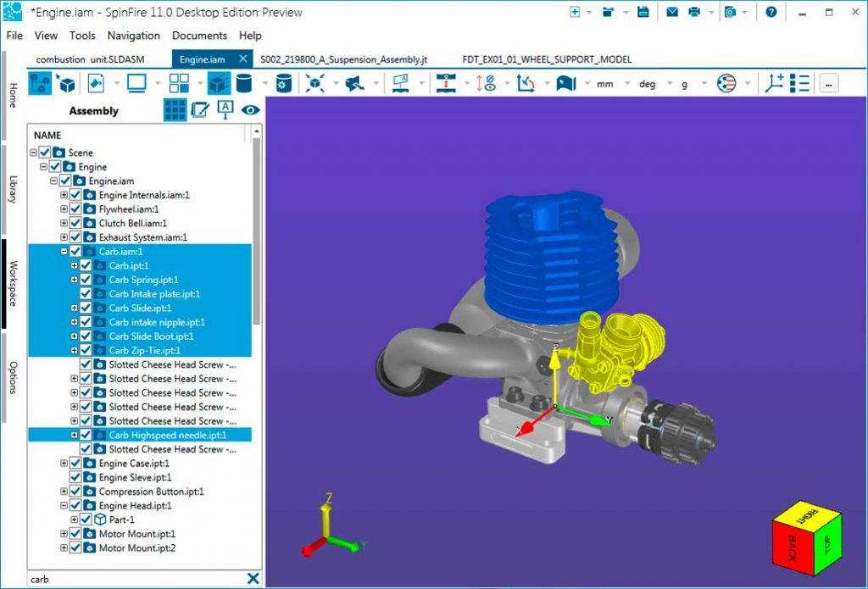The image size is (868, 589).
Task: Switch to combustion unit.SLDASM tab
Action: click(90, 59)
